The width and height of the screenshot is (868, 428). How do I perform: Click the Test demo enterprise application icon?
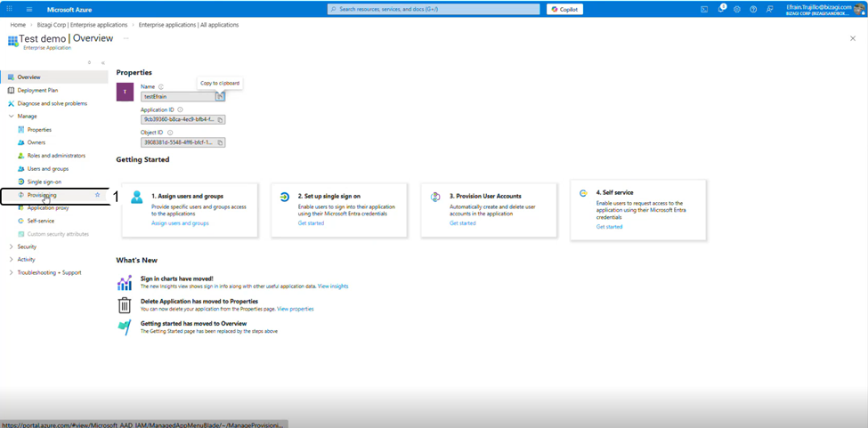tap(12, 42)
